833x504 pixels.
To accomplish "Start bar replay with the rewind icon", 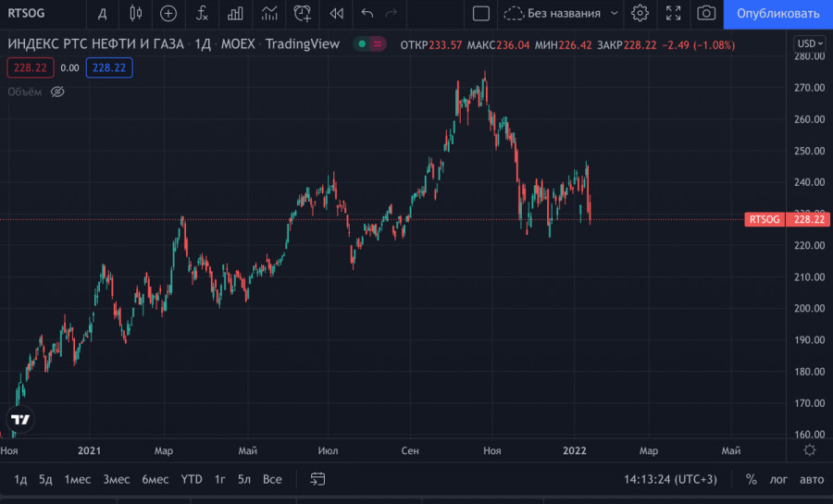I will (x=336, y=13).
